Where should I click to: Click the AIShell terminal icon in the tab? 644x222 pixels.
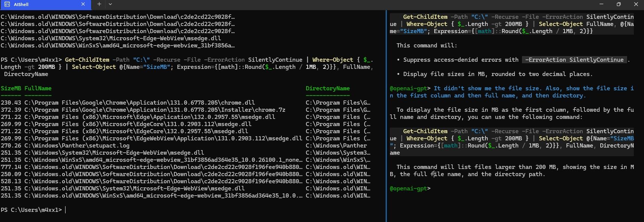[7, 5]
